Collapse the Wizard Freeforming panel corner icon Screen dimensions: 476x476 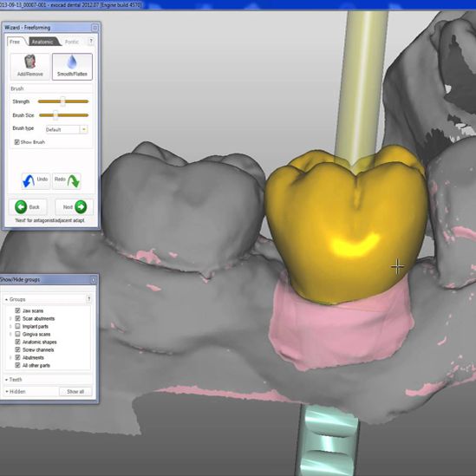[95, 28]
